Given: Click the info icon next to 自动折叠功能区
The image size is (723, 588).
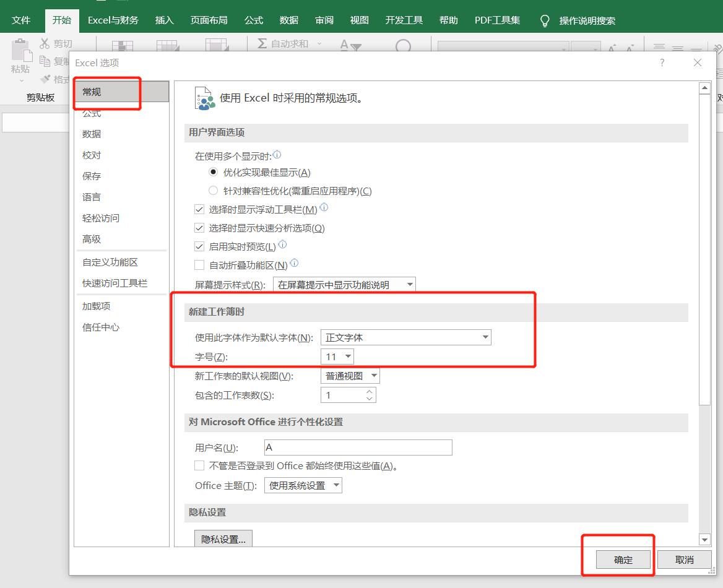Looking at the screenshot, I should [294, 262].
